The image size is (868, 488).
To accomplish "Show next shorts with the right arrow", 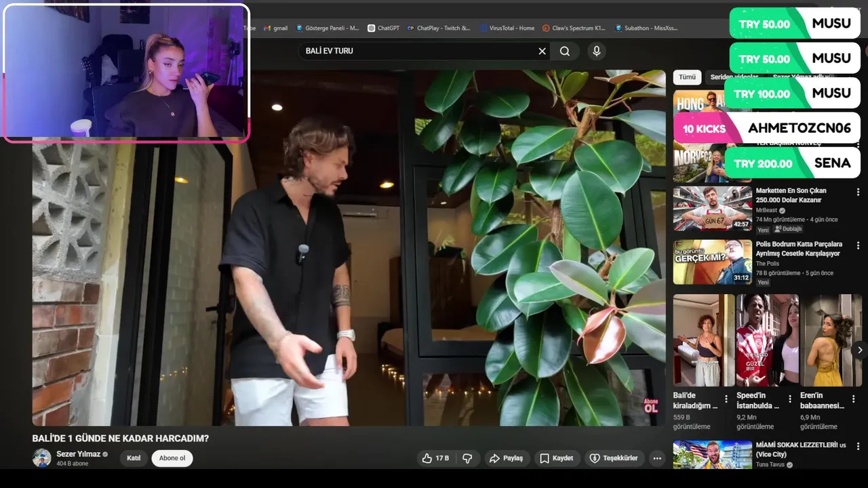I will click(860, 350).
